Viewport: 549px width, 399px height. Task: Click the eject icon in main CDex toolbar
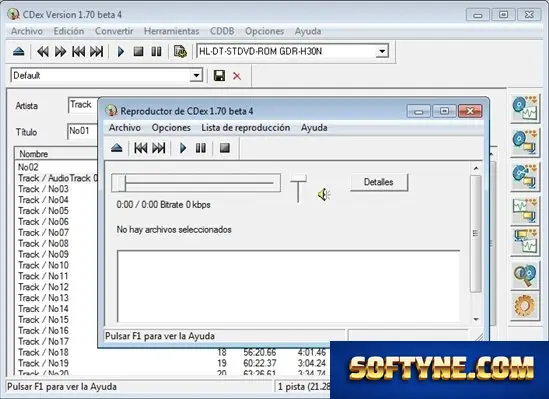[x=19, y=52]
